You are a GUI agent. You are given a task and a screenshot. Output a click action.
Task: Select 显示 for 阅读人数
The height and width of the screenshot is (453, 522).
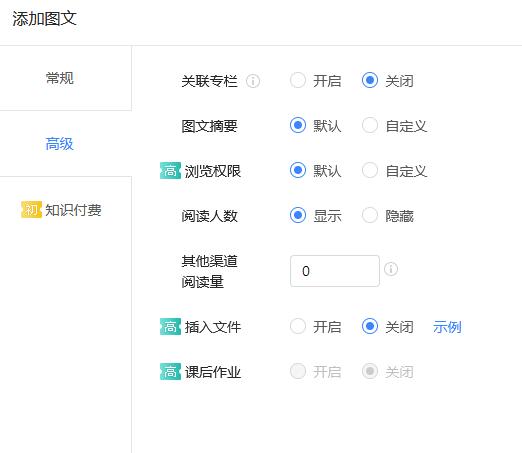tap(298, 215)
